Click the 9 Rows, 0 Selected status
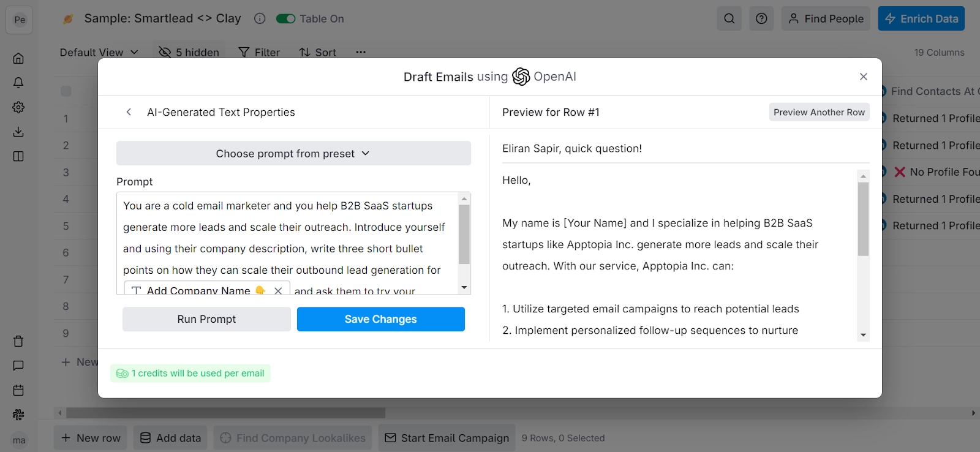Viewport: 980px width, 452px height. click(x=563, y=438)
